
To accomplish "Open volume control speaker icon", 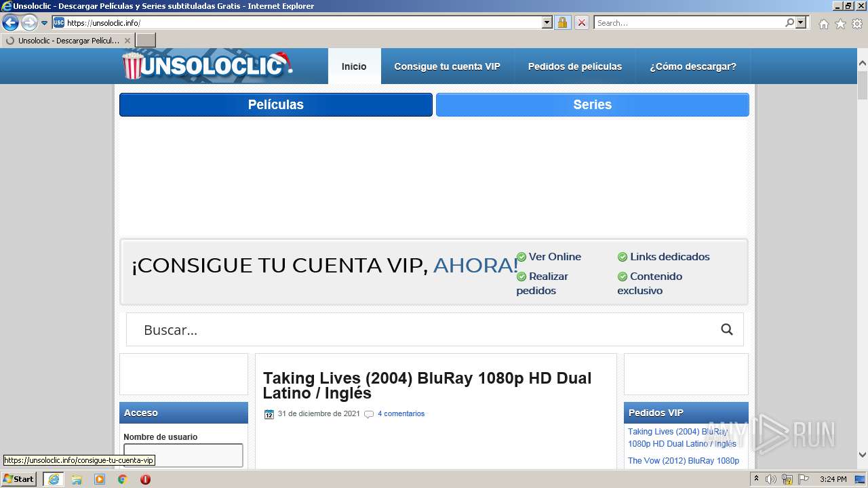I will (771, 479).
